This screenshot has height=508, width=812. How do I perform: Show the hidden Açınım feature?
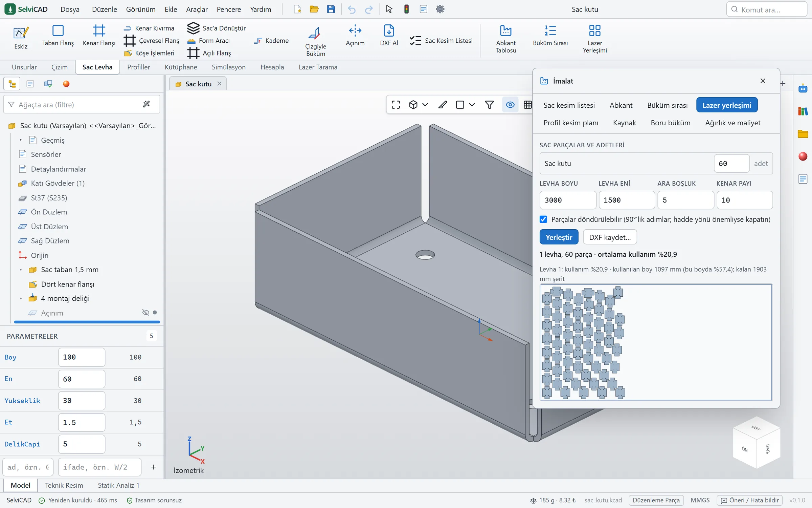145,312
